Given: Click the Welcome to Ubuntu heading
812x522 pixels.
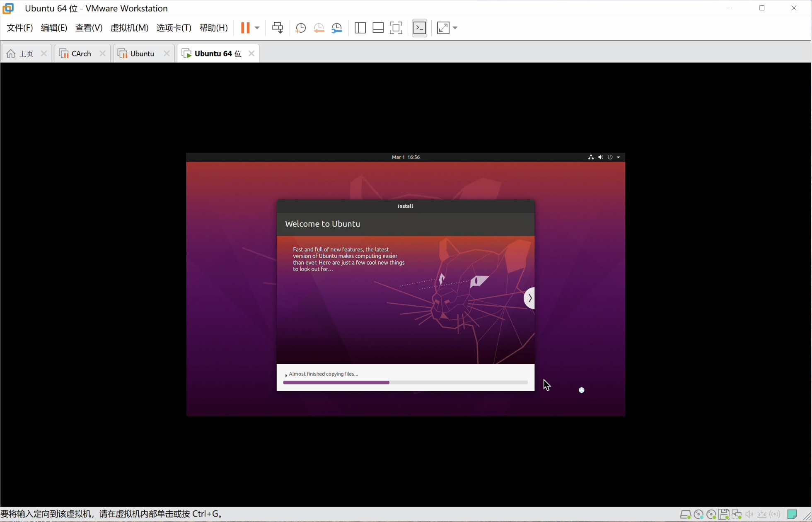Looking at the screenshot, I should click(x=323, y=224).
